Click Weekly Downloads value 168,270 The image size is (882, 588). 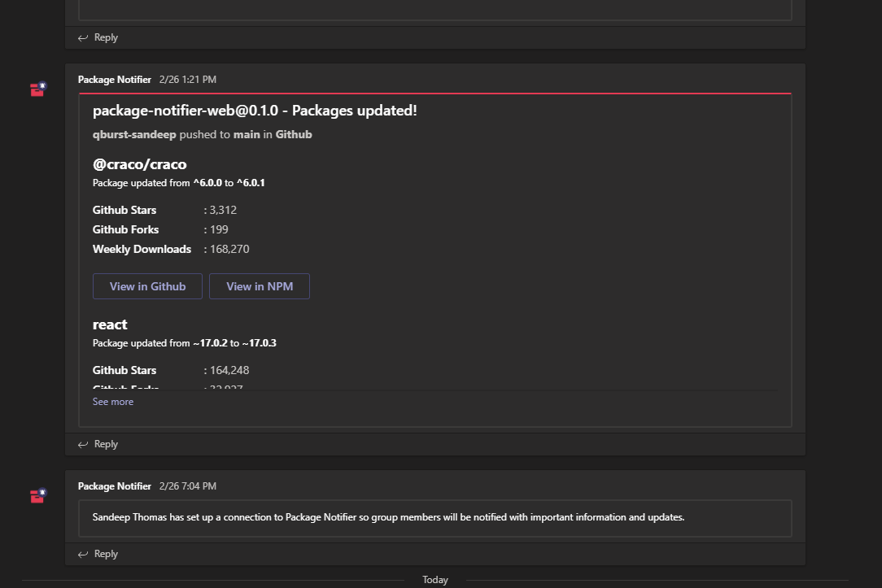[x=229, y=249]
